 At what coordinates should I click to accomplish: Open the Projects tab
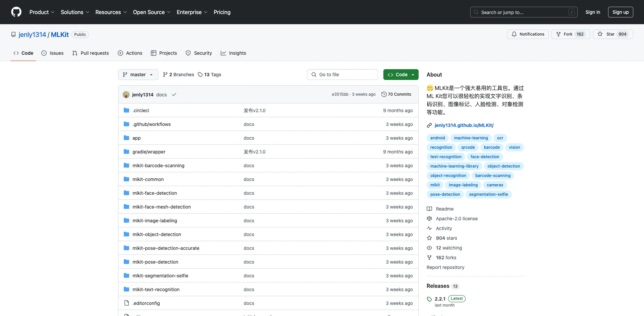coord(164,53)
